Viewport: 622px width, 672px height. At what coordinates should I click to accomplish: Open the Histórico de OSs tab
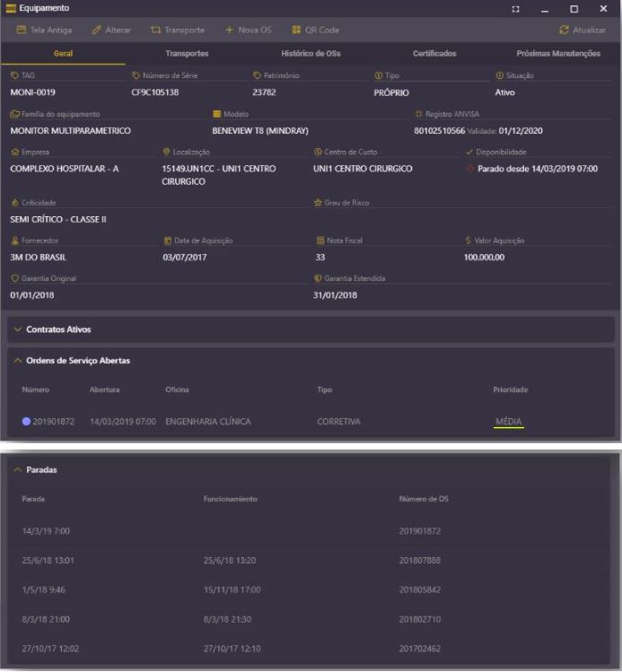(x=311, y=54)
